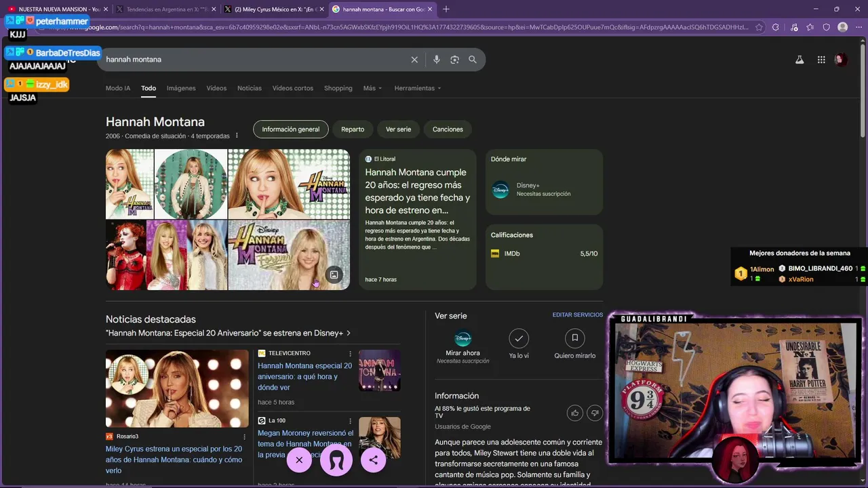The image size is (868, 488).
Task: Open options menu next to '4 temporadas'
Action: [x=237, y=136]
